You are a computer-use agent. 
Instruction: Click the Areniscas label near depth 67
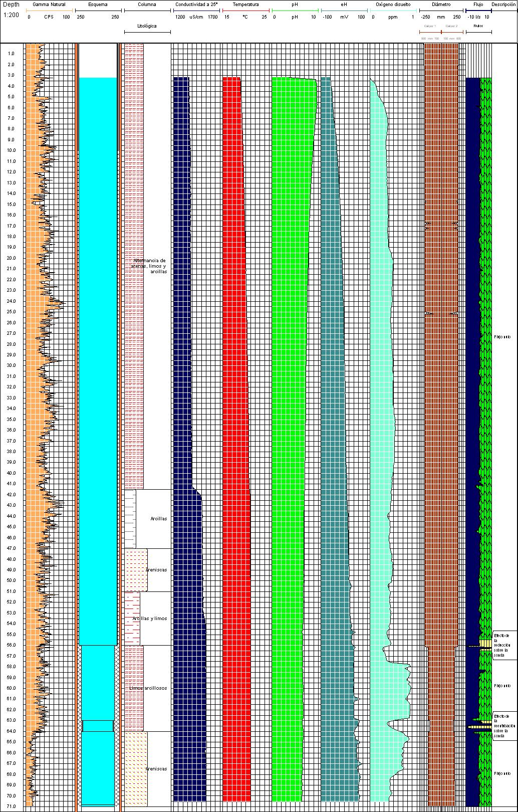point(156,769)
